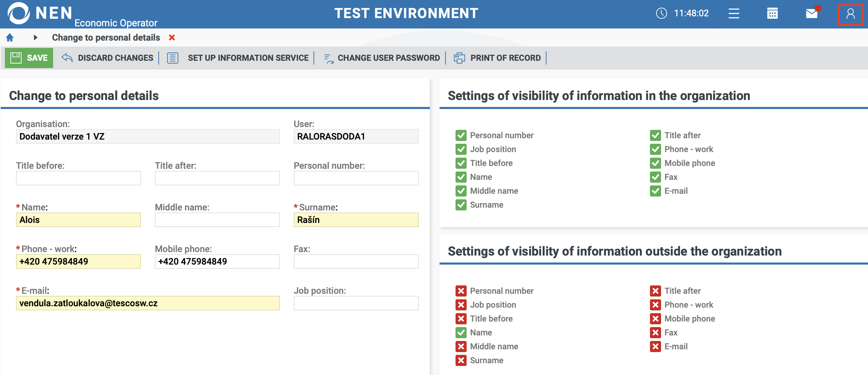Enable E-mail visibility outside the organization

[656, 347]
